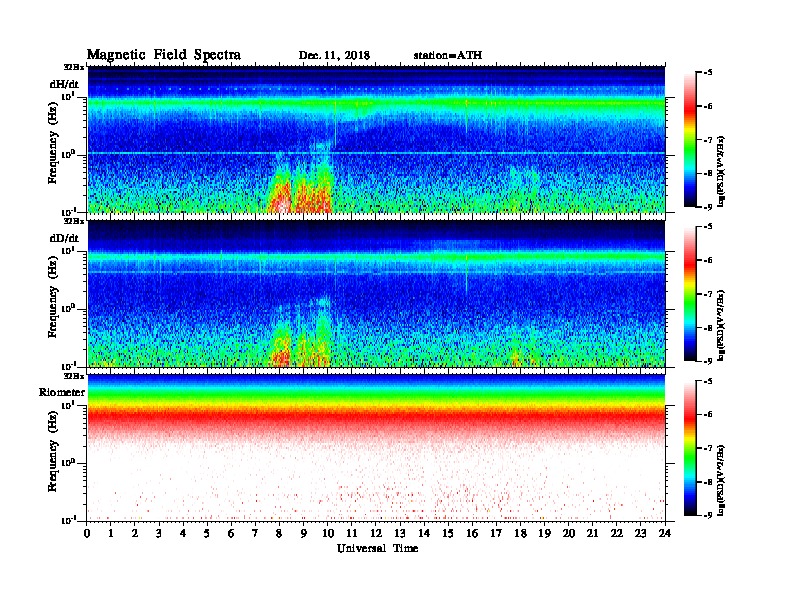Click hour 4 on the time axis

183,534
